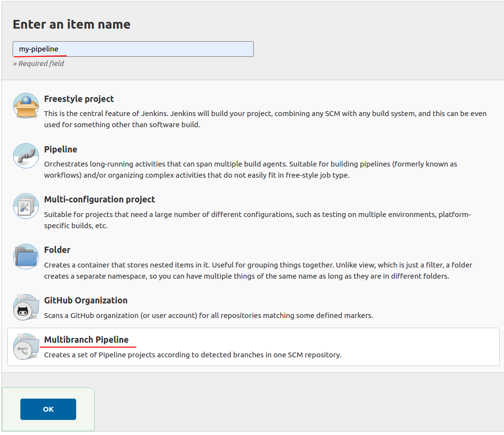This screenshot has width=504, height=435.
Task: Click the Multi-configuration project tools icon
Action: click(x=26, y=206)
